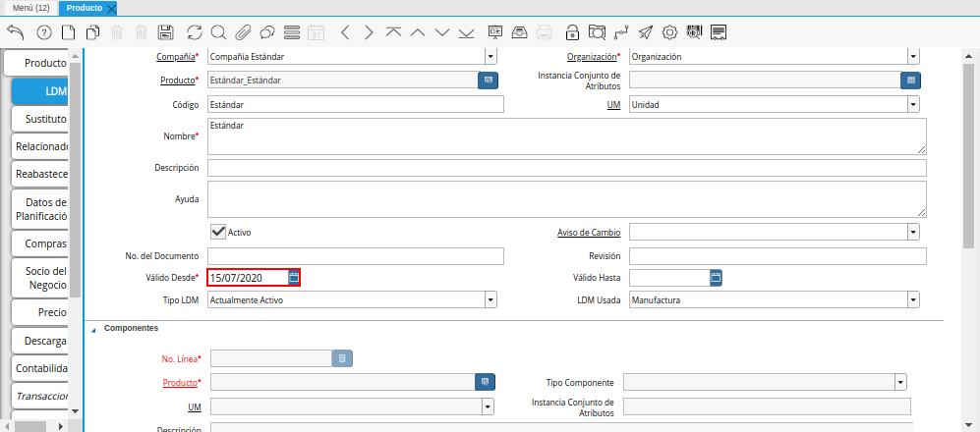The image size is (980, 432).
Task: Click the Compañía label link
Action: coord(176,57)
